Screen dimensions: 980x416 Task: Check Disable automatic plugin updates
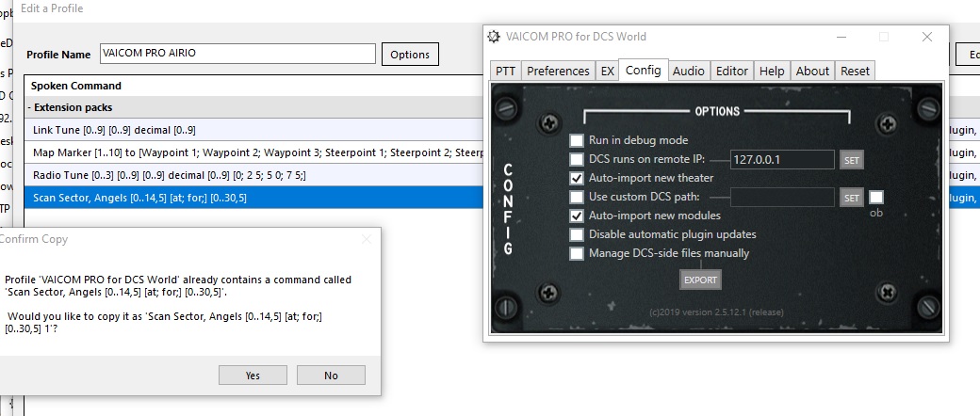click(577, 235)
